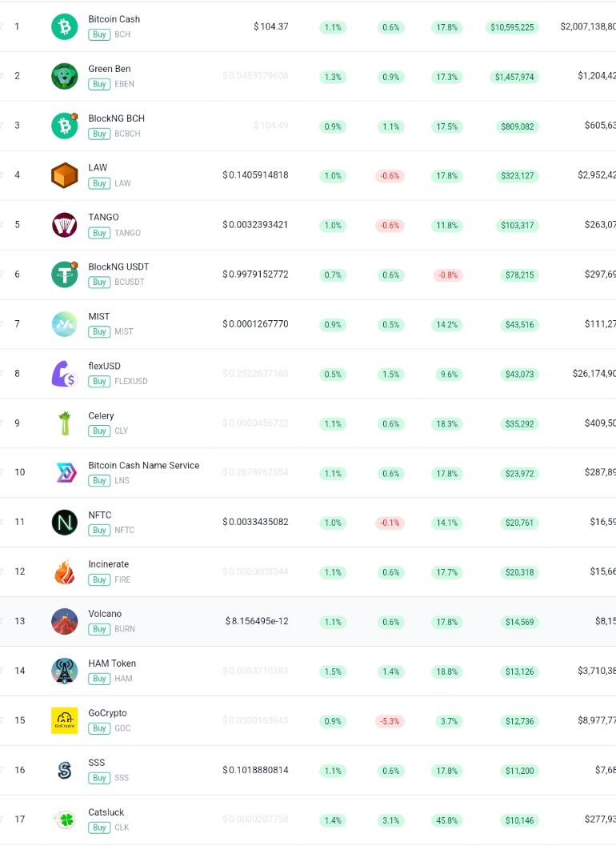This screenshot has height=850, width=616.
Task: Click GoCrypto -5.3% change badge
Action: tap(390, 721)
